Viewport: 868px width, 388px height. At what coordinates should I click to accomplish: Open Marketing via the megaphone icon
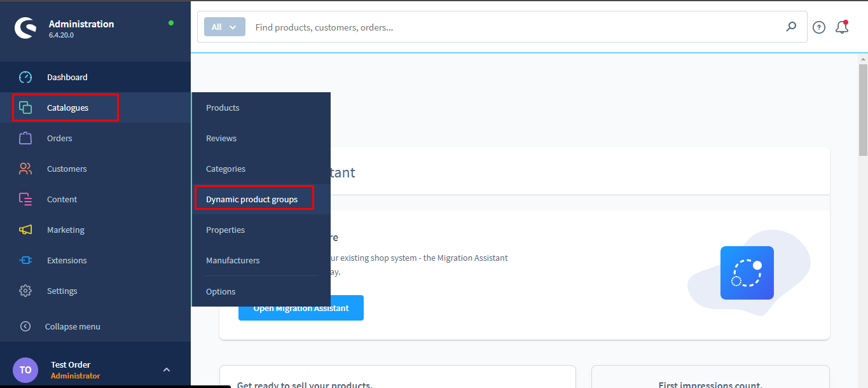point(25,229)
